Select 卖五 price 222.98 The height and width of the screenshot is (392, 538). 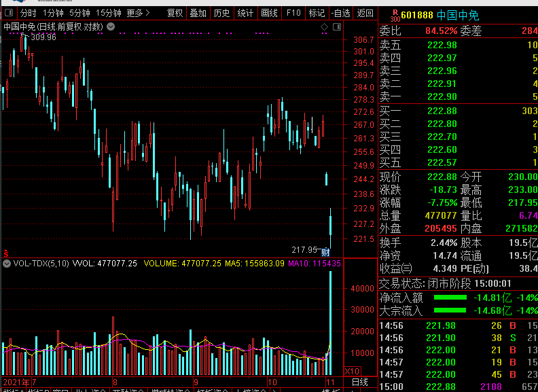coord(442,45)
